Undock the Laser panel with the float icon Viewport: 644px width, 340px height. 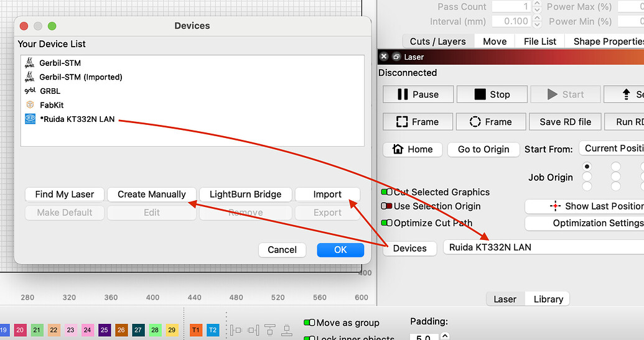point(396,57)
